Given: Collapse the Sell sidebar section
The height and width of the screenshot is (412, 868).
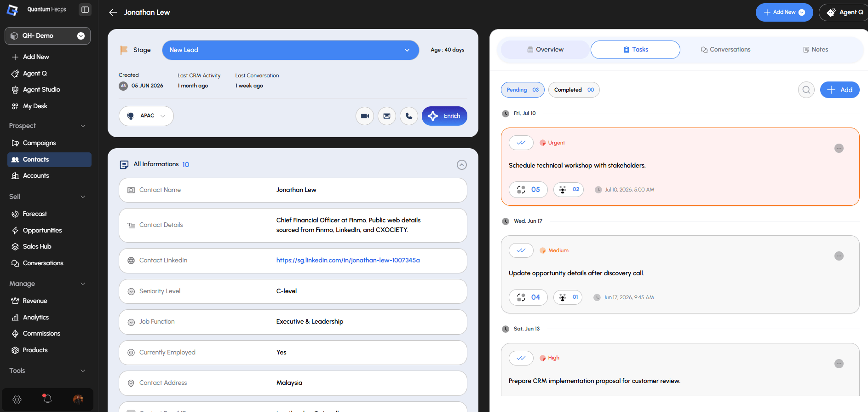Looking at the screenshot, I should pos(83,197).
